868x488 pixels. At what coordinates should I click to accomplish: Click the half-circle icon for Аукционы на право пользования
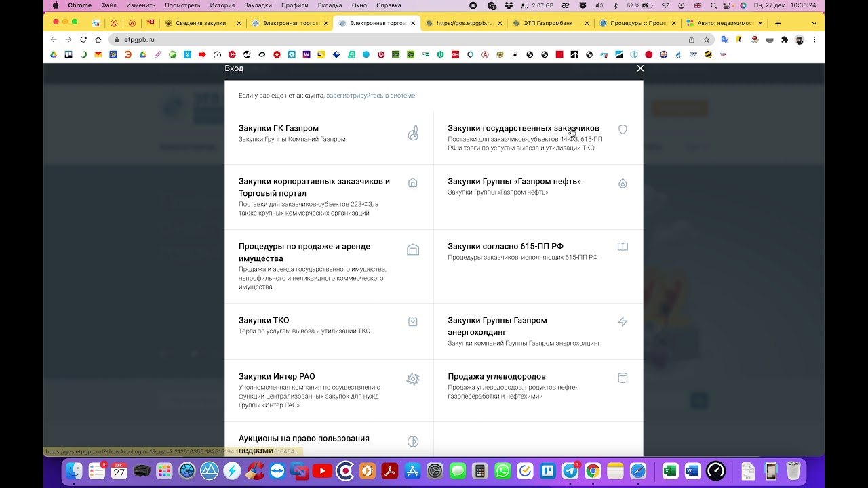413,441
